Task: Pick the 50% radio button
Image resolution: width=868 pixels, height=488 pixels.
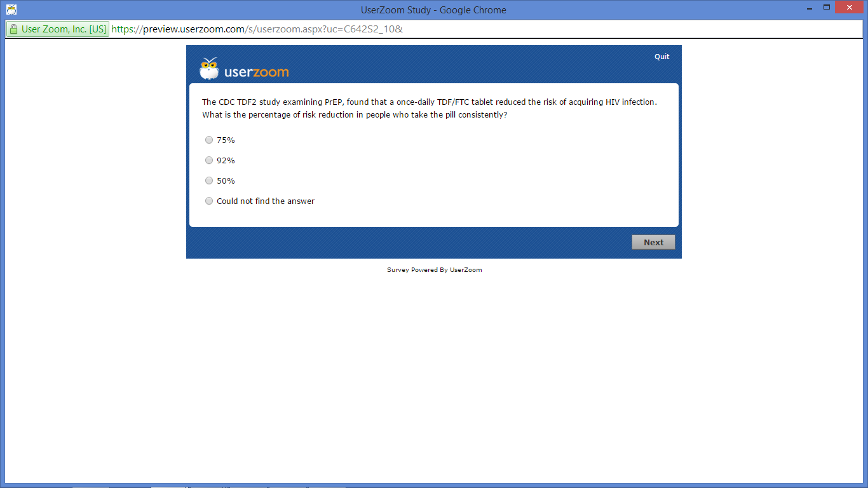Action: pos(209,181)
